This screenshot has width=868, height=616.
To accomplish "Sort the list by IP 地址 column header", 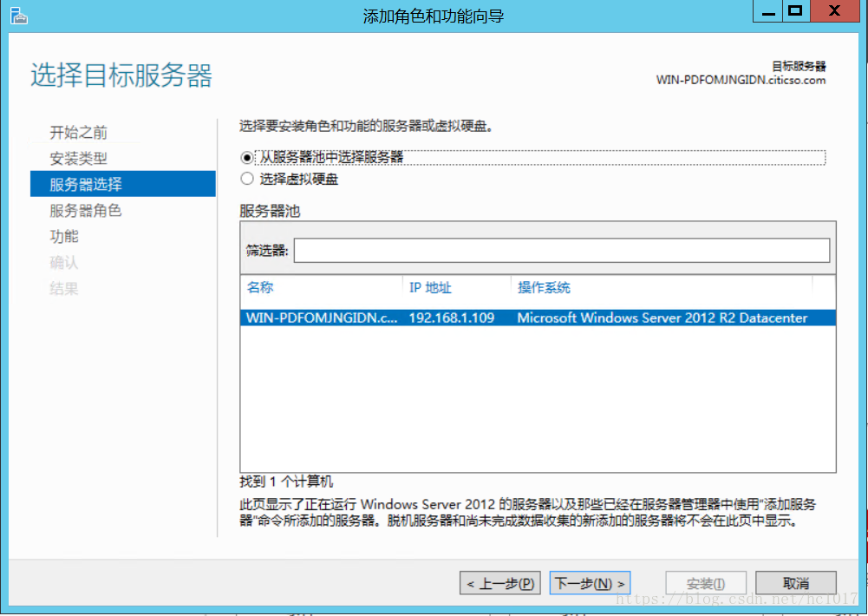I will pyautogui.click(x=430, y=287).
